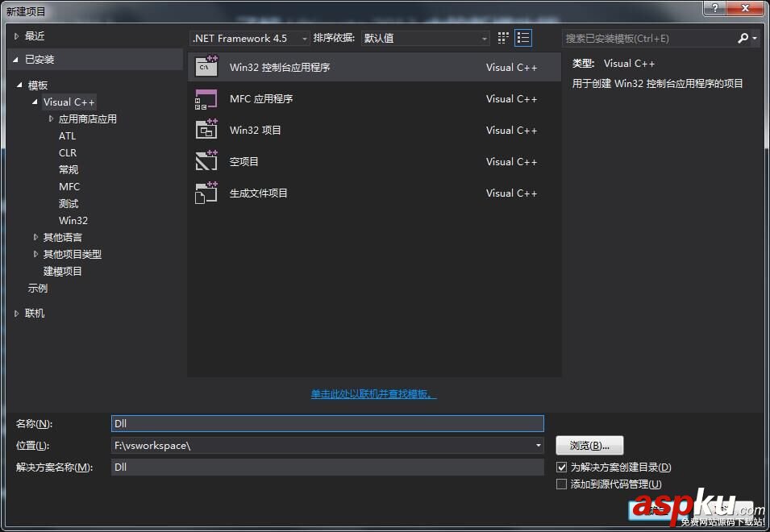Screen dimensions: 770x532
Task: Expand the 应用商店应用 tree node
Action: pos(51,118)
